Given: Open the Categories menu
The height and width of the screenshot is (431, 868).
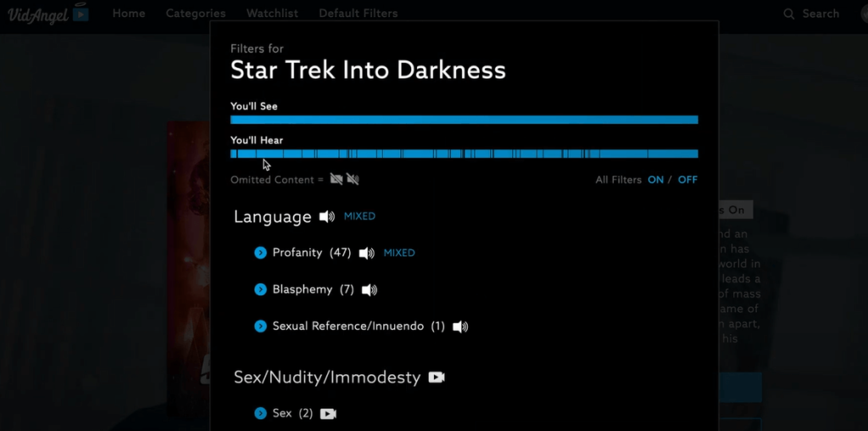Looking at the screenshot, I should (196, 14).
